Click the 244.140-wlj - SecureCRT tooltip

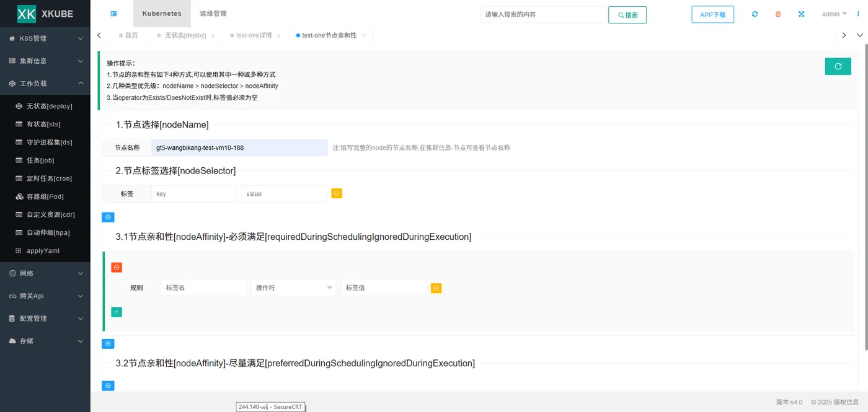click(x=270, y=407)
